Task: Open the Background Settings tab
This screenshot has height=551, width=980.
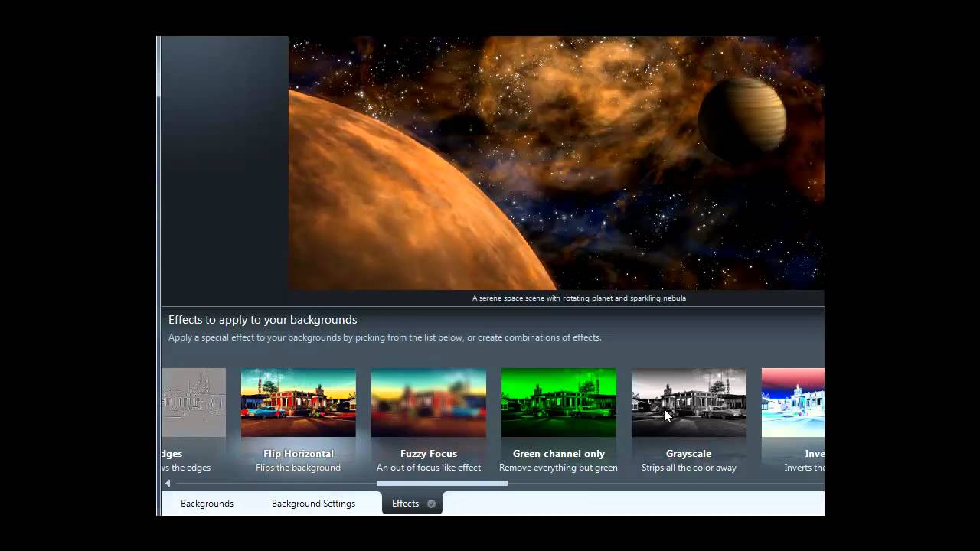Action: [x=313, y=504]
